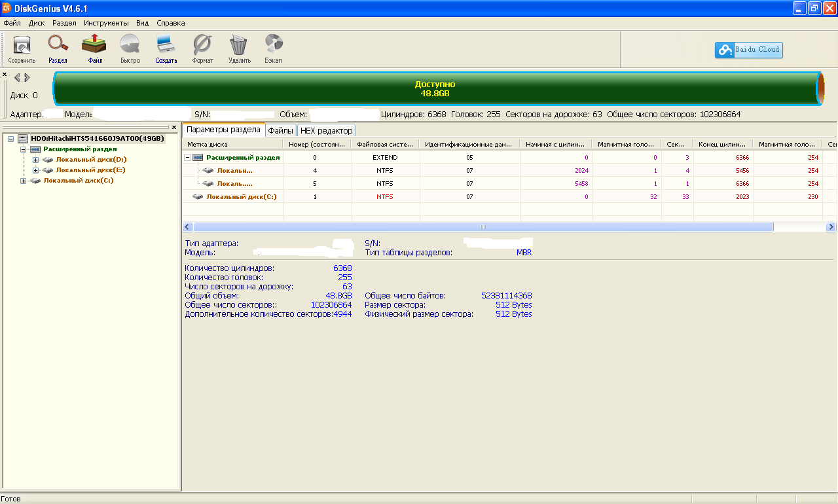Click the table scrollbar left arrow
Viewport: 838px width, 504px height.
pyautogui.click(x=187, y=227)
